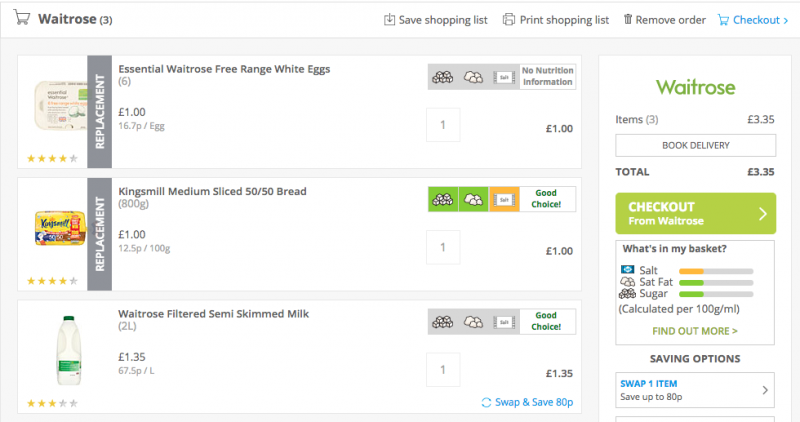Image resolution: width=800 pixels, height=422 pixels.
Task: Open the Waitrose Filtered Semi Skimmed Milk title
Action: tap(213, 313)
